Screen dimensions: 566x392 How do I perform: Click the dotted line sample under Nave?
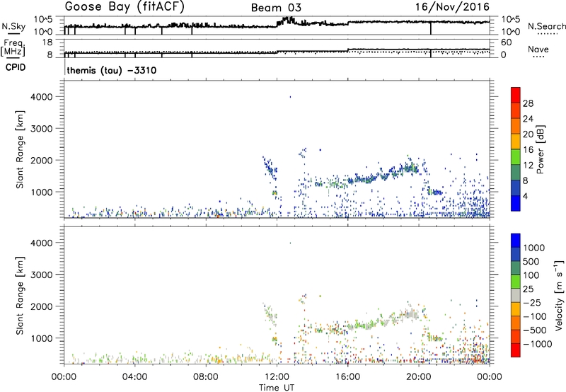[538, 57]
